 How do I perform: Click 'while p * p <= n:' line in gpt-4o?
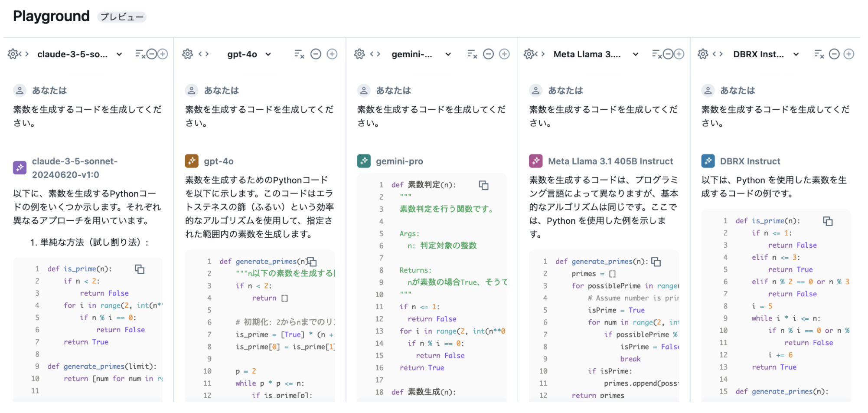coord(270,383)
